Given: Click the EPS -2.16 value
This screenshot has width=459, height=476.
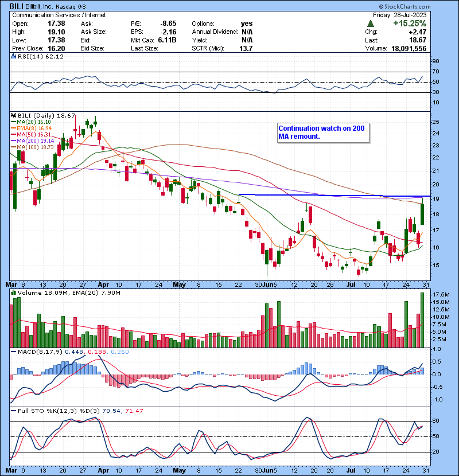Looking at the screenshot, I should (x=168, y=32).
